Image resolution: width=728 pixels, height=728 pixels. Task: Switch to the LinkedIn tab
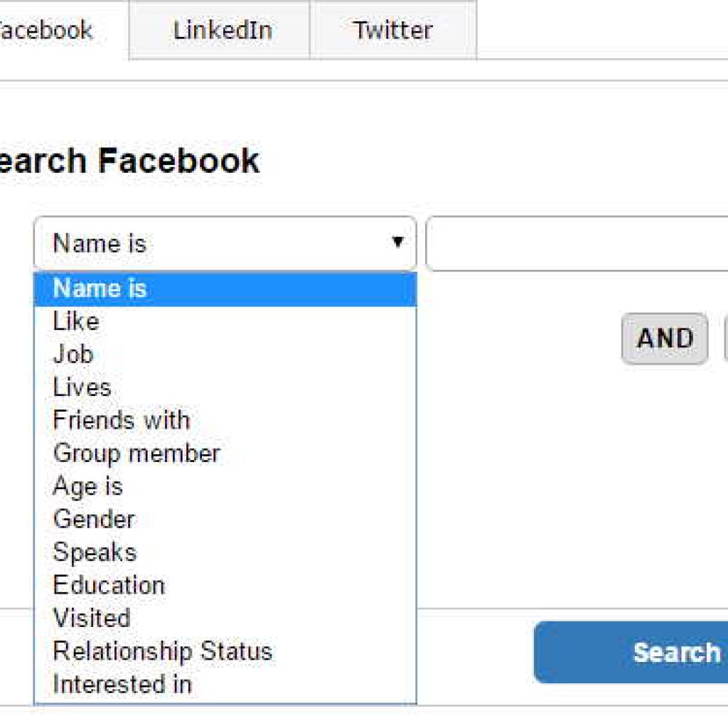point(222,30)
